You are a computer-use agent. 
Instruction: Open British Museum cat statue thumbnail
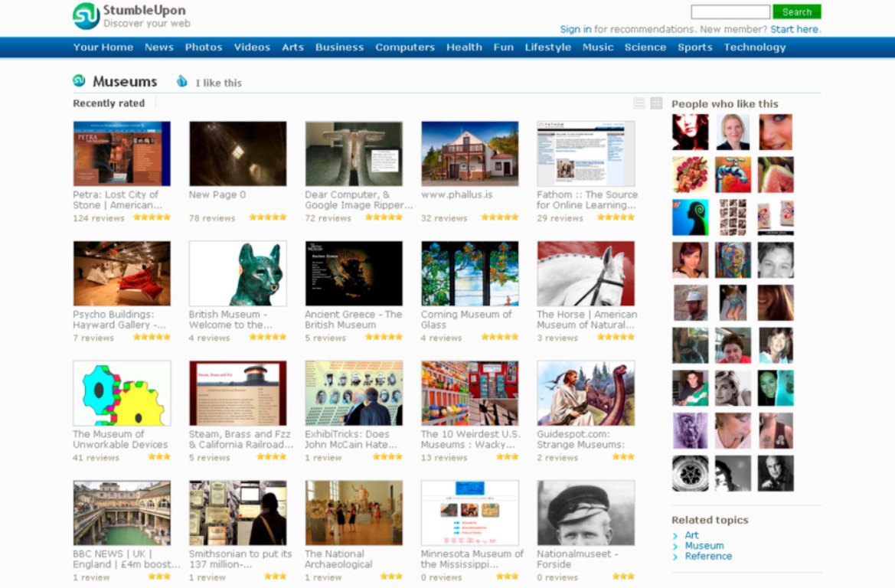238,273
